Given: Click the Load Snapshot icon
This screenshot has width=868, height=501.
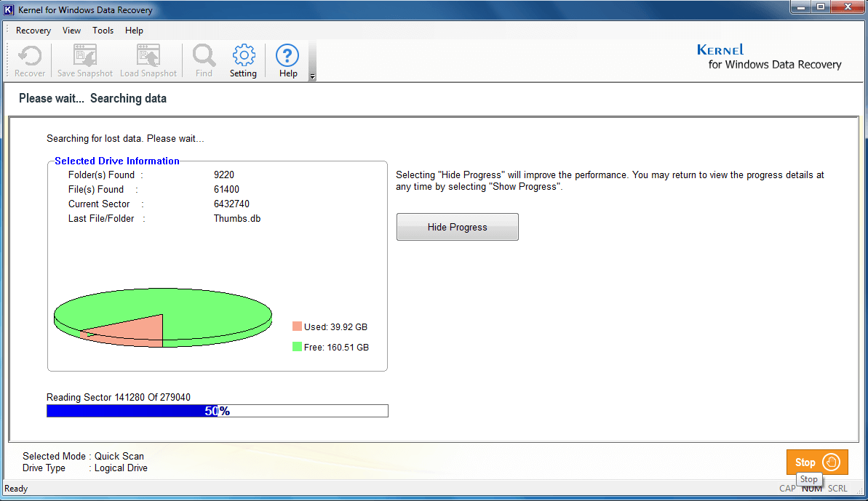Looking at the screenshot, I should 148,61.
